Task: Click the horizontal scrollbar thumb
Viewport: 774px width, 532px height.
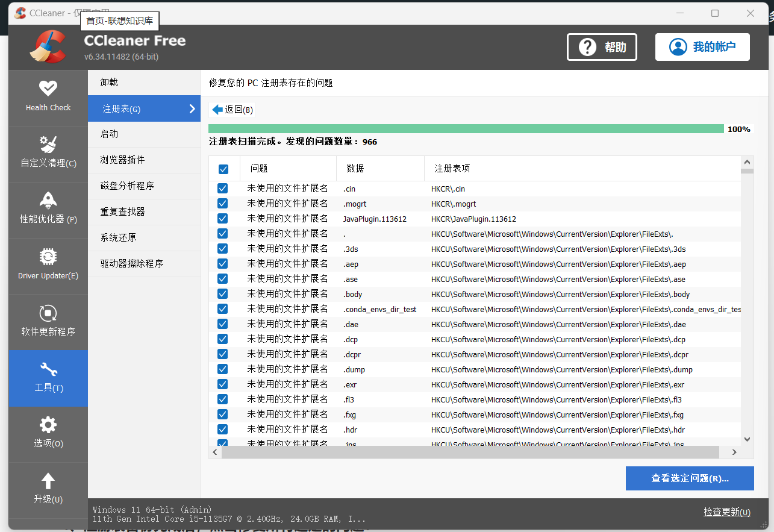Action: (470, 452)
